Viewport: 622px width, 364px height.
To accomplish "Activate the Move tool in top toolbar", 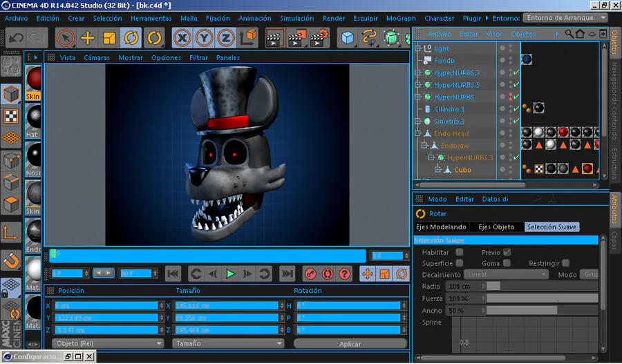I will [87, 38].
